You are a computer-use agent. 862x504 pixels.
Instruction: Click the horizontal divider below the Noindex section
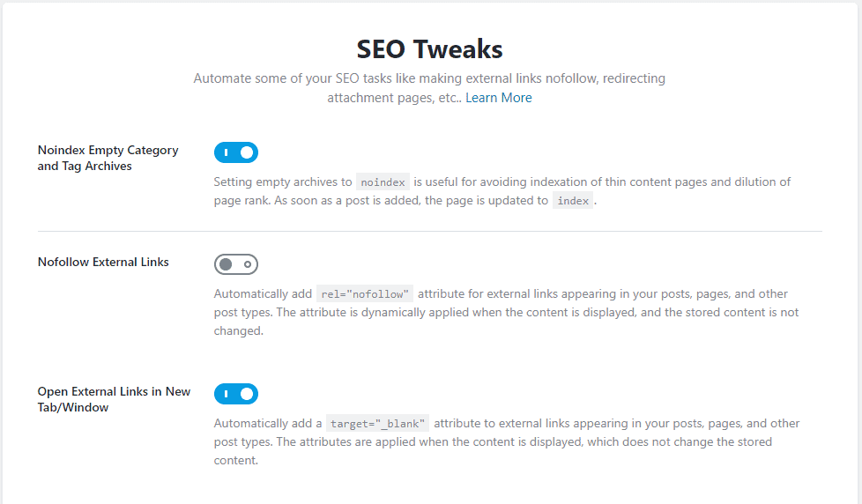[429, 231]
